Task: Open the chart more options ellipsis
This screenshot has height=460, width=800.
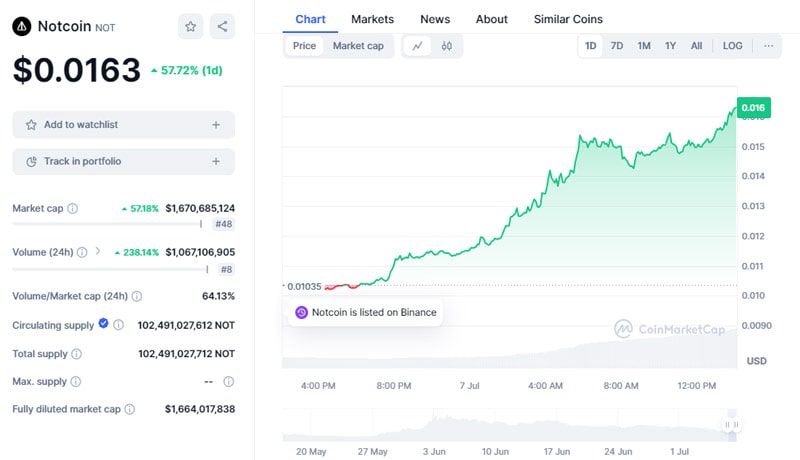Action: 768,46
